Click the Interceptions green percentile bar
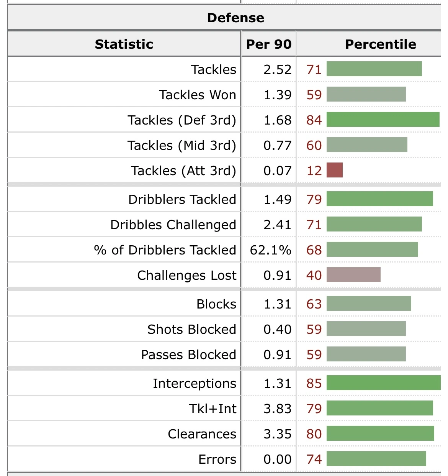The image size is (448, 476). pyautogui.click(x=383, y=383)
